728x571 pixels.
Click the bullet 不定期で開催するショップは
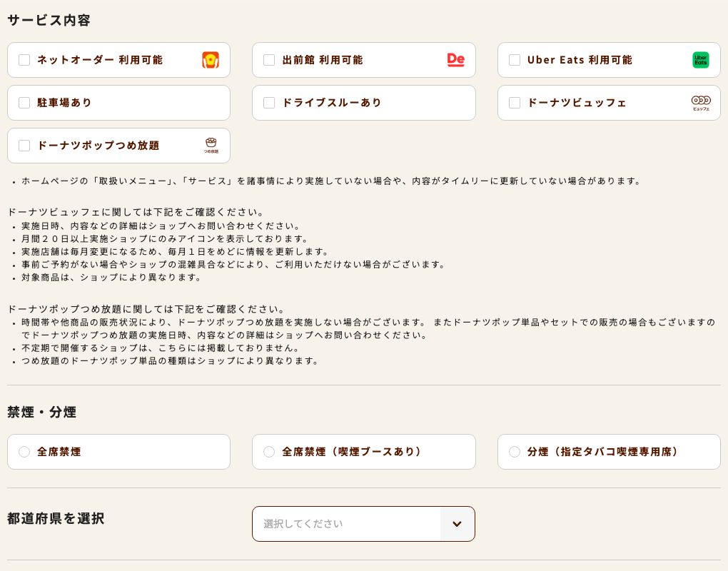[161, 348]
